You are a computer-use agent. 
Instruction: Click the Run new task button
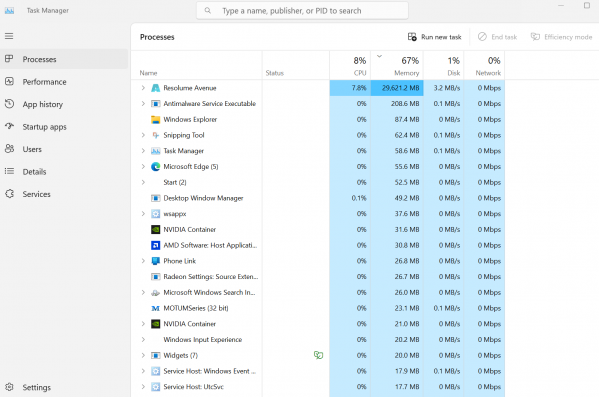435,37
